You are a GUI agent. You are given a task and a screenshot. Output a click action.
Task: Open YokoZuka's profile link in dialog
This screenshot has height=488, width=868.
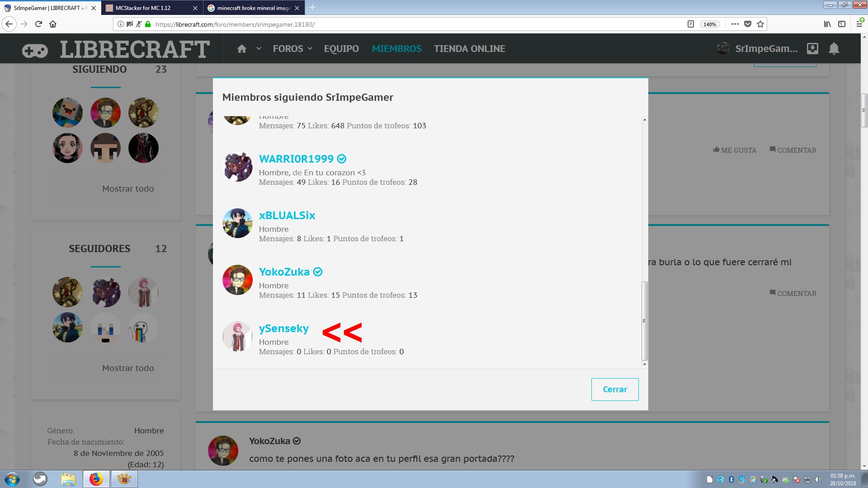click(284, 272)
